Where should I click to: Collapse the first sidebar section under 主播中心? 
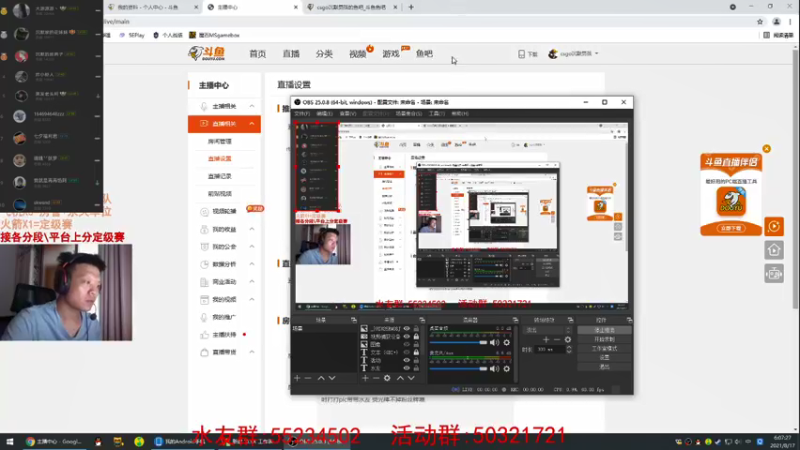point(252,106)
